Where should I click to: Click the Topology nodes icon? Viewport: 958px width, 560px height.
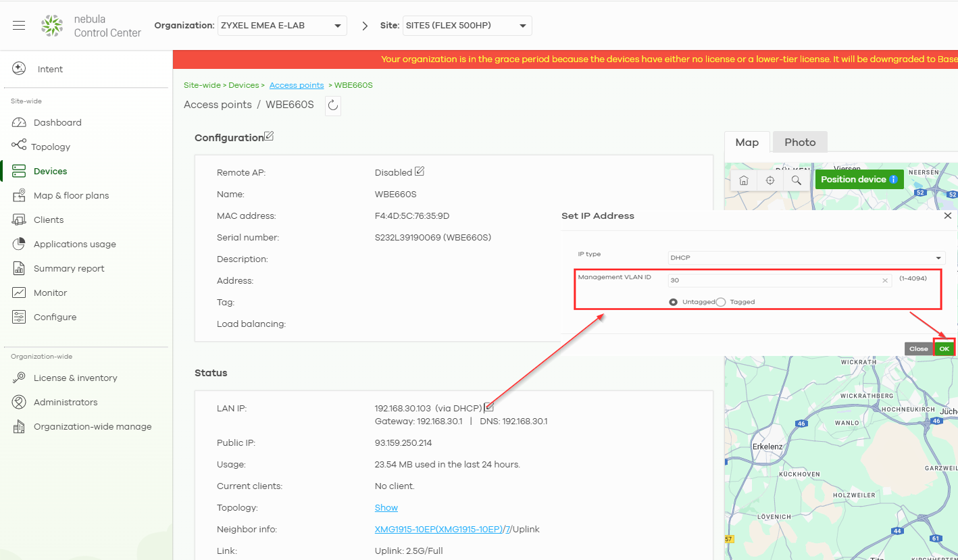[x=19, y=145]
